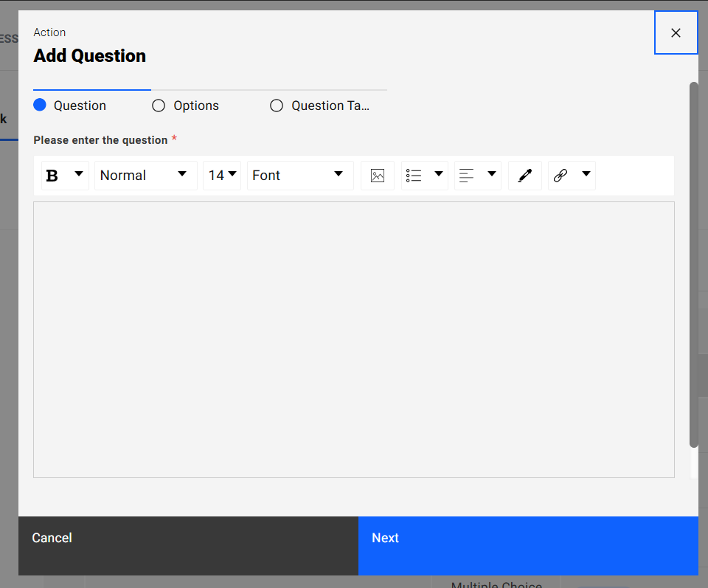
Task: Click the text alignment icon
Action: coord(467,176)
